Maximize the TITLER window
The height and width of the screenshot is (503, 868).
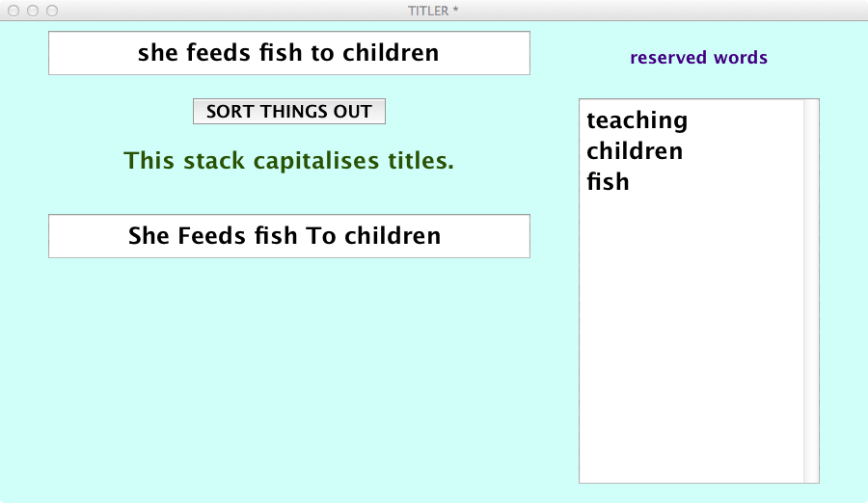coord(52,11)
